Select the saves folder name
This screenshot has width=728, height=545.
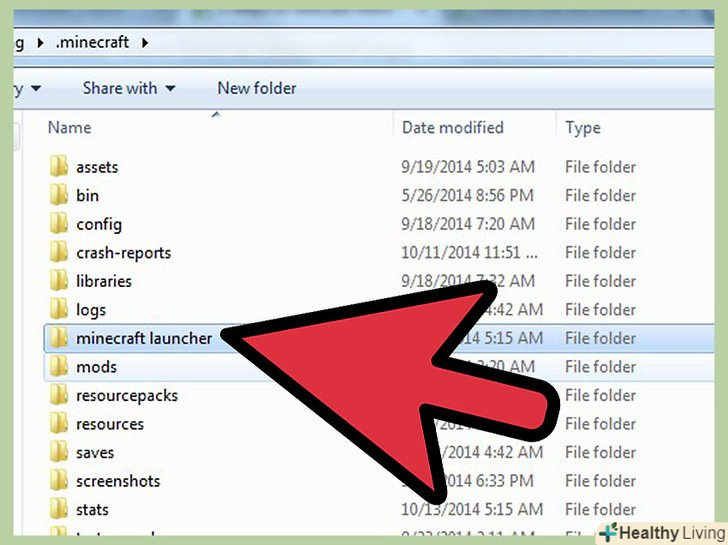[x=95, y=453]
